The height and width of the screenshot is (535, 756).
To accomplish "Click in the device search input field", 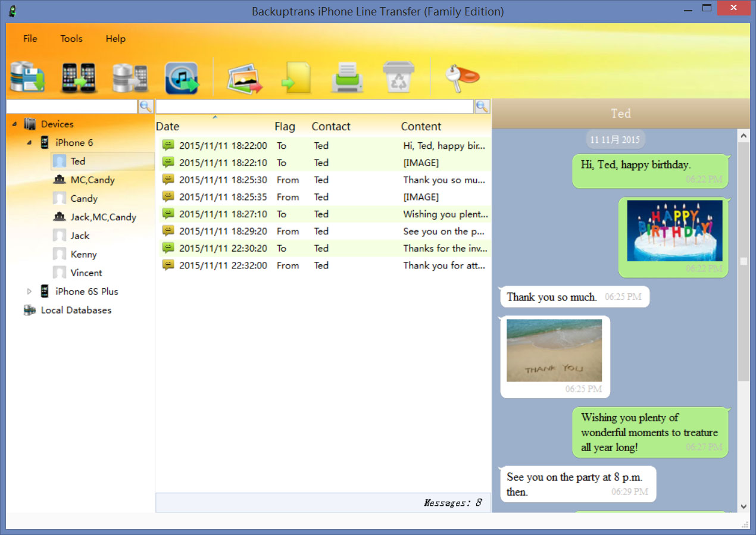I will 72,107.
